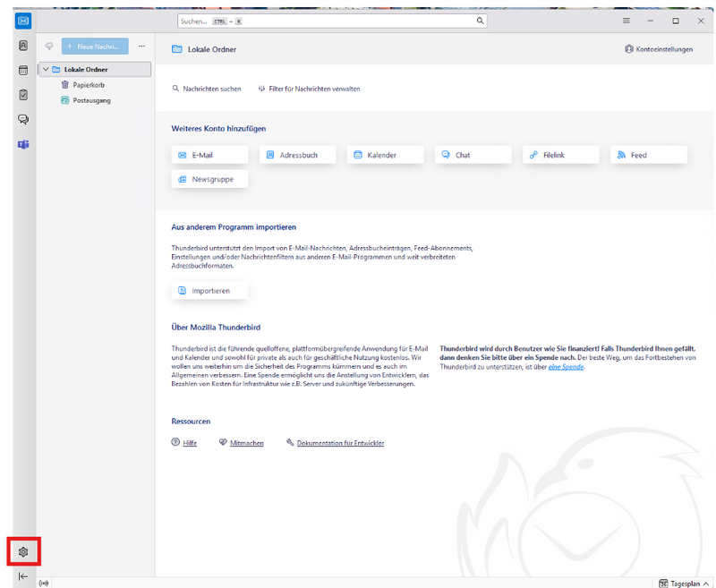Open the Address Book space icon
The height and width of the screenshot is (588, 716).
(x=23, y=46)
